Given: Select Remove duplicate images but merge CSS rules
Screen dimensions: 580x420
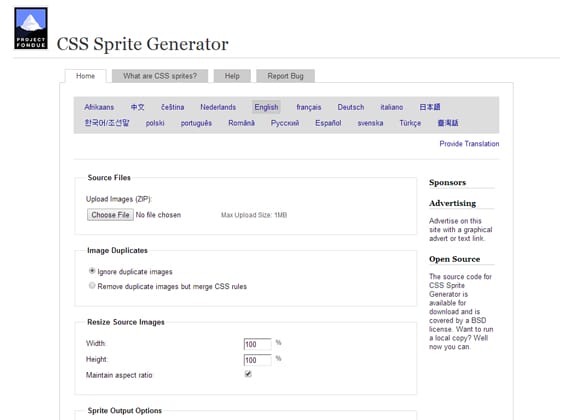Looking at the screenshot, I should coord(92,286).
